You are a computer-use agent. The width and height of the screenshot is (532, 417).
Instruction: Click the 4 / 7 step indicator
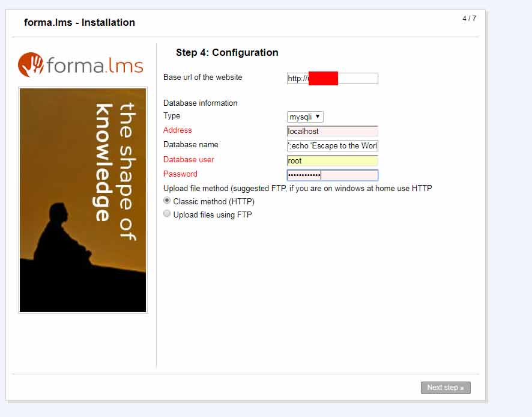469,19
